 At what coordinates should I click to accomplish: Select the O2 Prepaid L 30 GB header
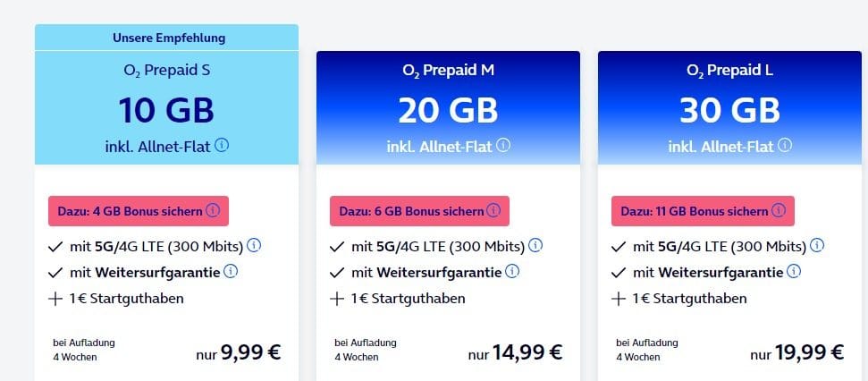click(729, 107)
